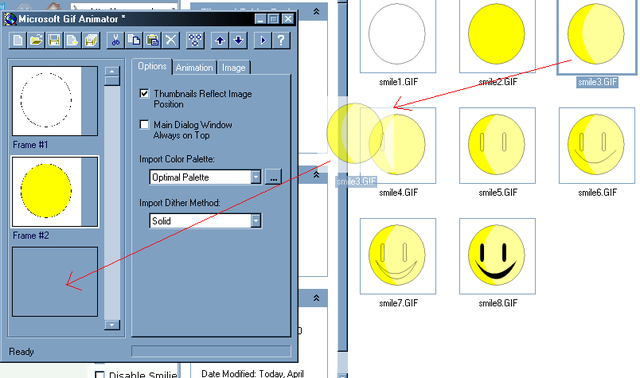
Task: Switch to the Image tab
Action: pyautogui.click(x=233, y=68)
